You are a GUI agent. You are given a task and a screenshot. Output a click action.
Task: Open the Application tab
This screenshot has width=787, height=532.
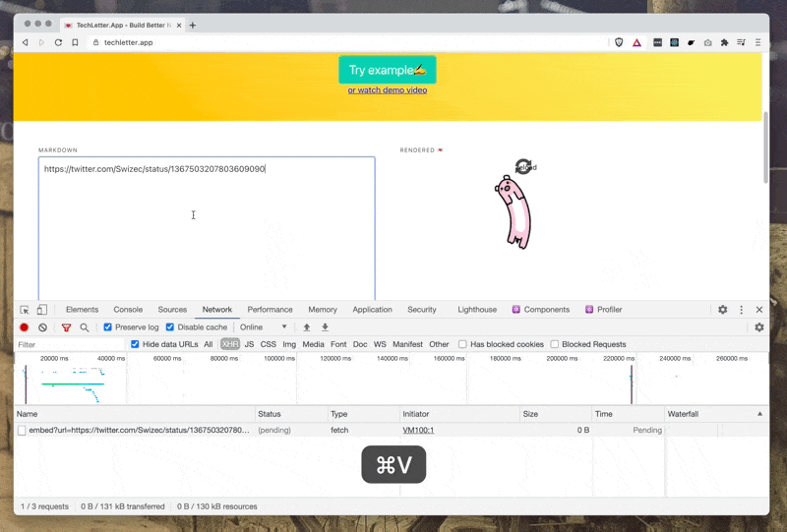(x=372, y=310)
